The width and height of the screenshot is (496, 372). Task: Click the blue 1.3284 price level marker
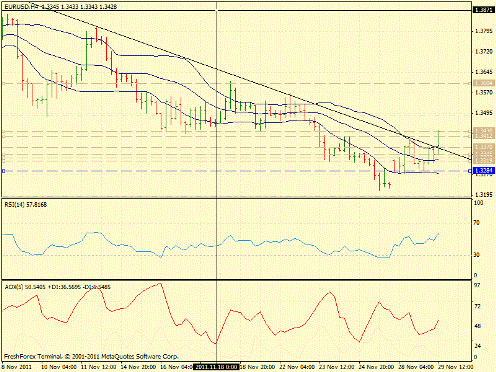coord(484,171)
